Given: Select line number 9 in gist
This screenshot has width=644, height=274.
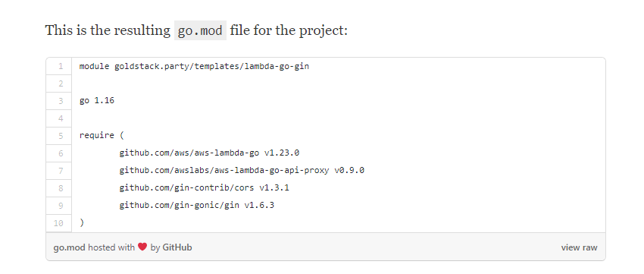Looking at the screenshot, I should pos(61,205).
